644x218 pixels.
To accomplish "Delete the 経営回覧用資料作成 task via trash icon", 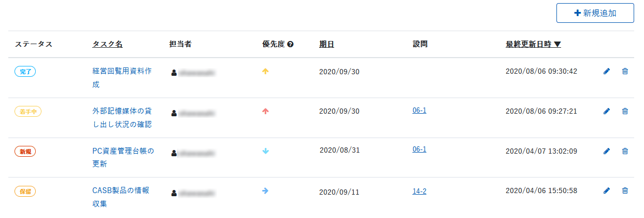I will (x=625, y=71).
